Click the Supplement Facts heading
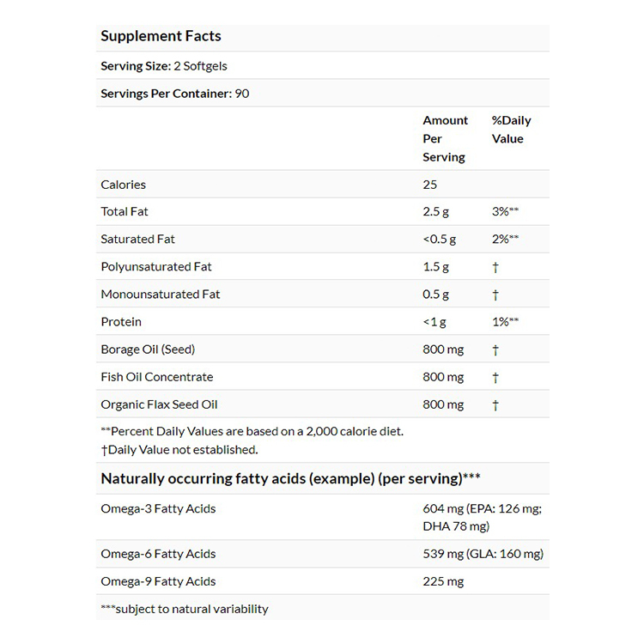 [x=161, y=36]
